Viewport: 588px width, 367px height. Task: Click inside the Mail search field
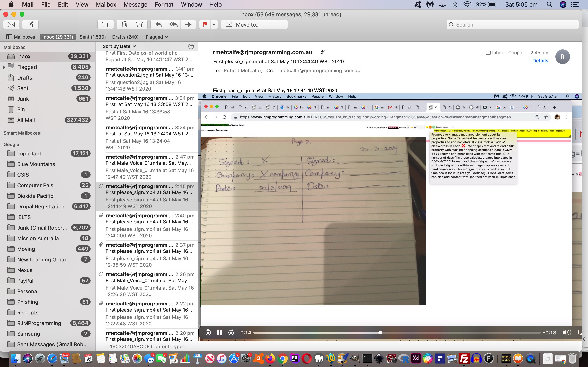pyautogui.click(x=512, y=24)
